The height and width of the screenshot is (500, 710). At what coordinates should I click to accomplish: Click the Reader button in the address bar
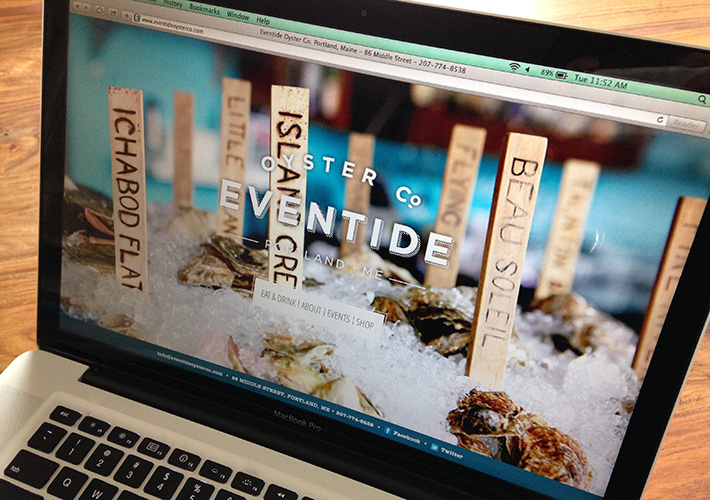pos(685,124)
